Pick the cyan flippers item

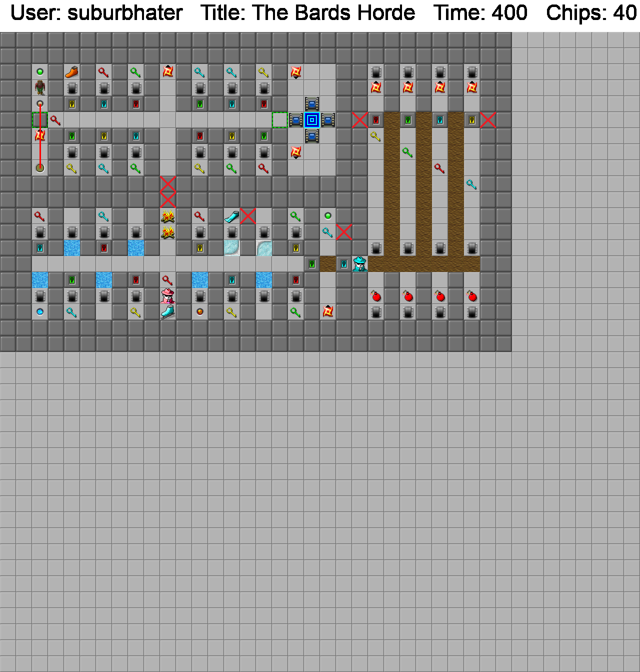pos(232,216)
